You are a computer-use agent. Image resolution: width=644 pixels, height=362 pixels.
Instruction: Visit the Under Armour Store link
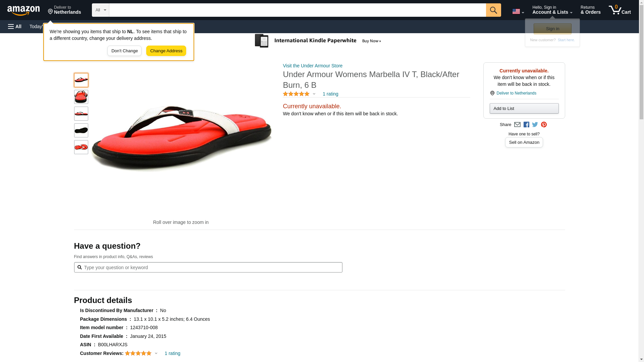[x=313, y=66]
